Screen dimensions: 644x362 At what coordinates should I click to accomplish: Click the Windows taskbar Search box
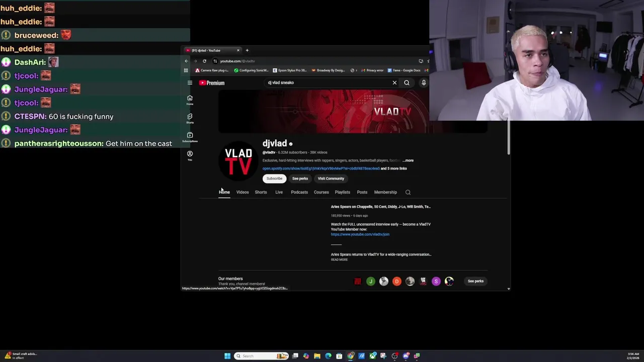pos(262,356)
